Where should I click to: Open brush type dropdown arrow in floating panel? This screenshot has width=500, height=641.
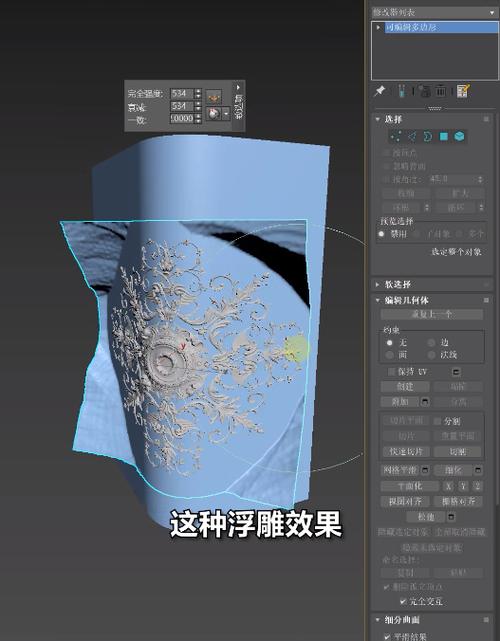pos(226,113)
